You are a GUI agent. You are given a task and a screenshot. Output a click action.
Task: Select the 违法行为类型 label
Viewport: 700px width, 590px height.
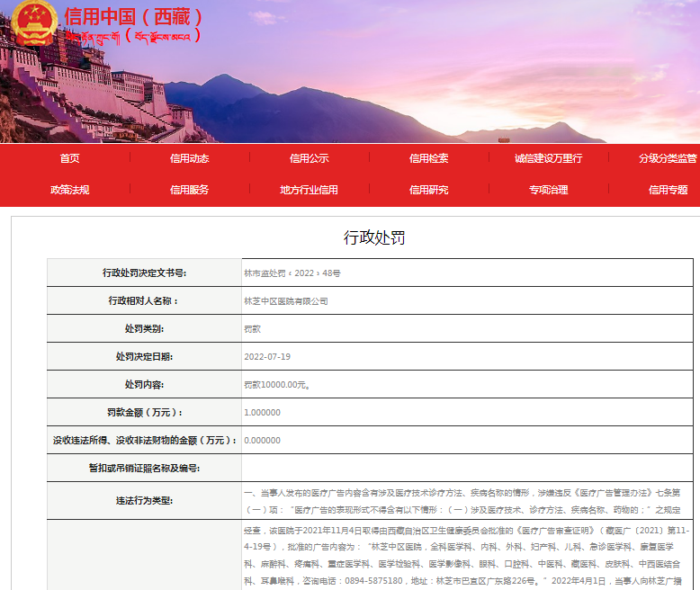144,500
